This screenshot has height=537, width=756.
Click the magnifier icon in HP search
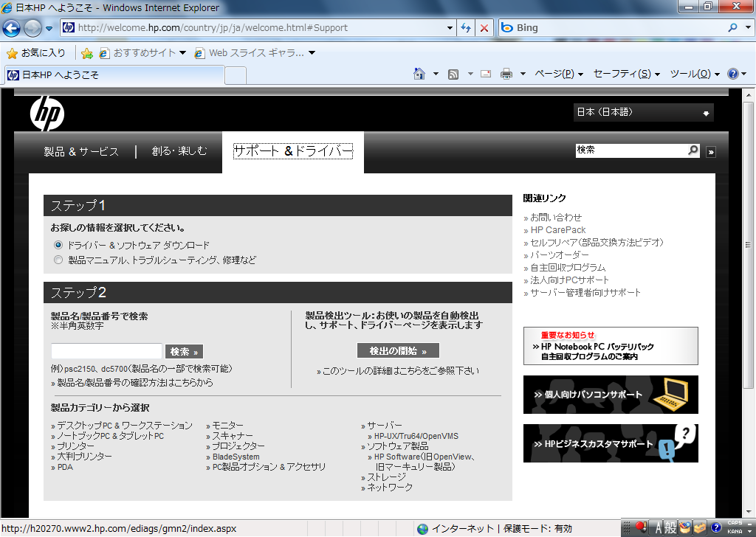click(693, 150)
